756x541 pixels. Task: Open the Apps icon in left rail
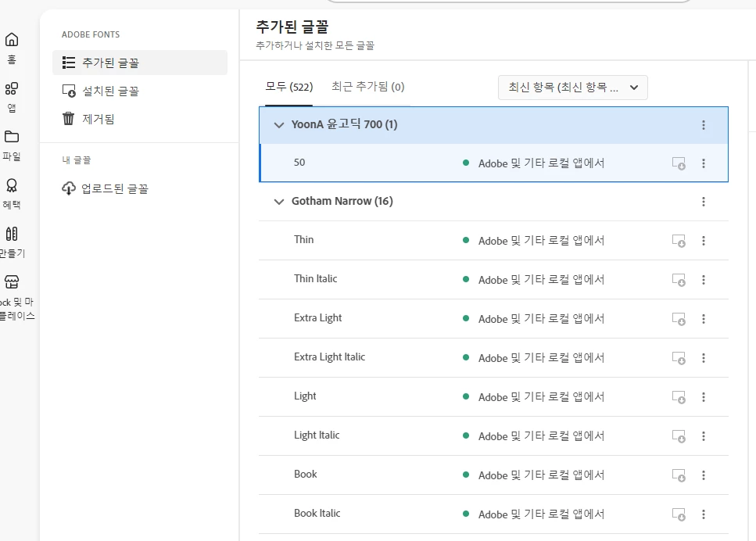tap(12, 88)
